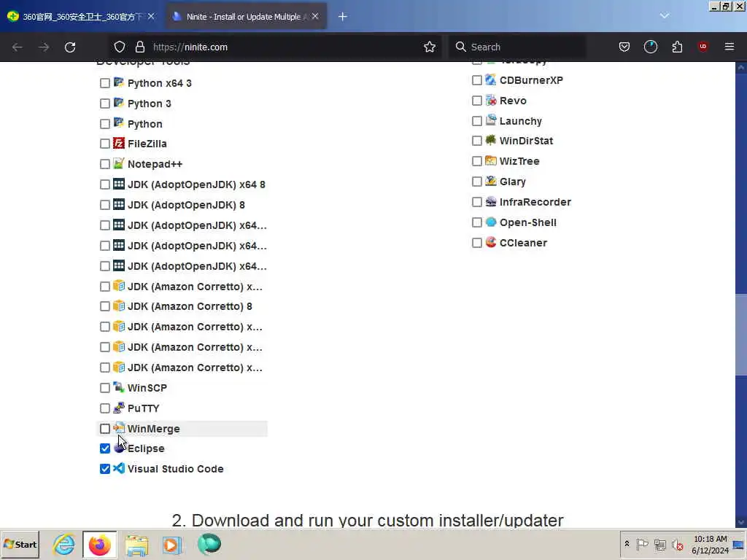Uncheck the Eclipse checkbox
The width and height of the screenshot is (747, 560).
point(105,448)
